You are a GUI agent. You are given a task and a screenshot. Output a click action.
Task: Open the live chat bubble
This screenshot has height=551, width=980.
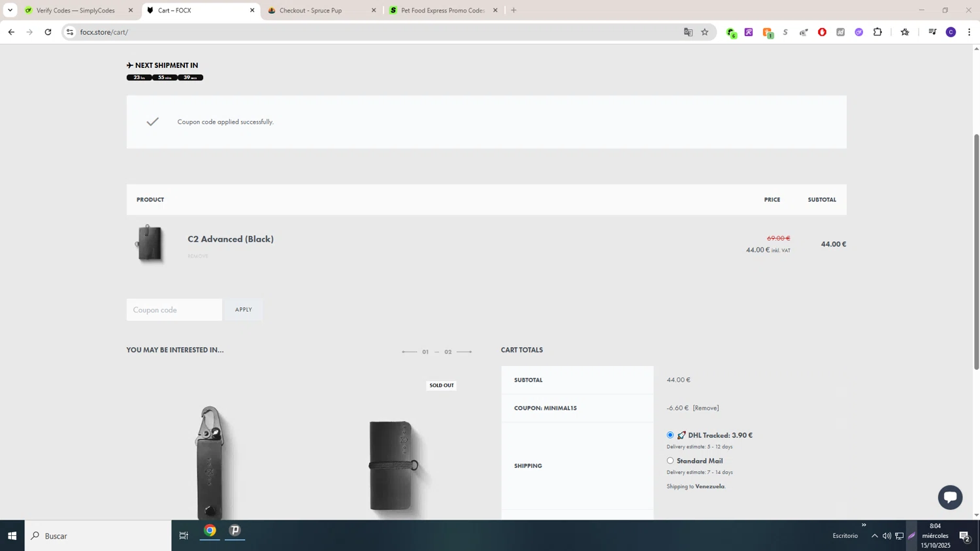(950, 497)
